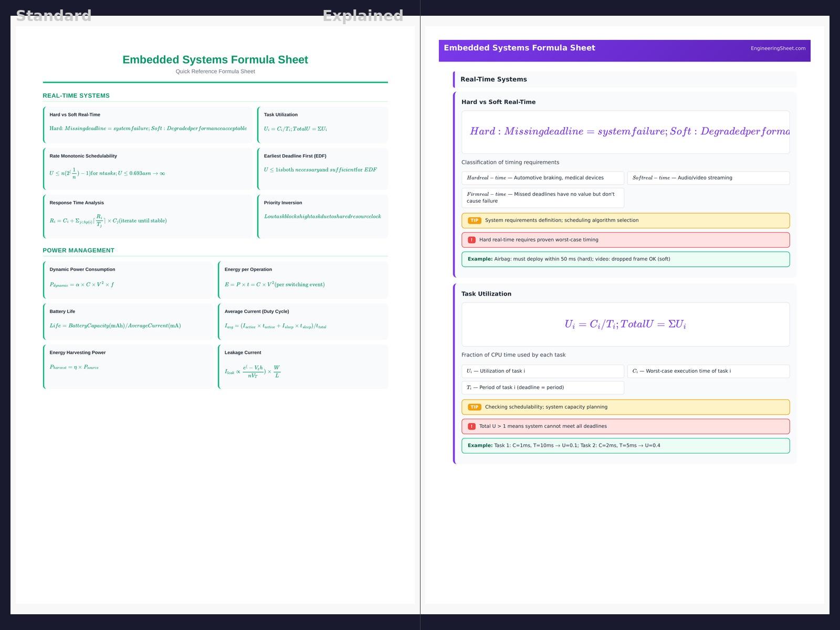The image size is (840, 630).
Task: Click the red warning icon for worst-case timing
Action: pos(471,240)
